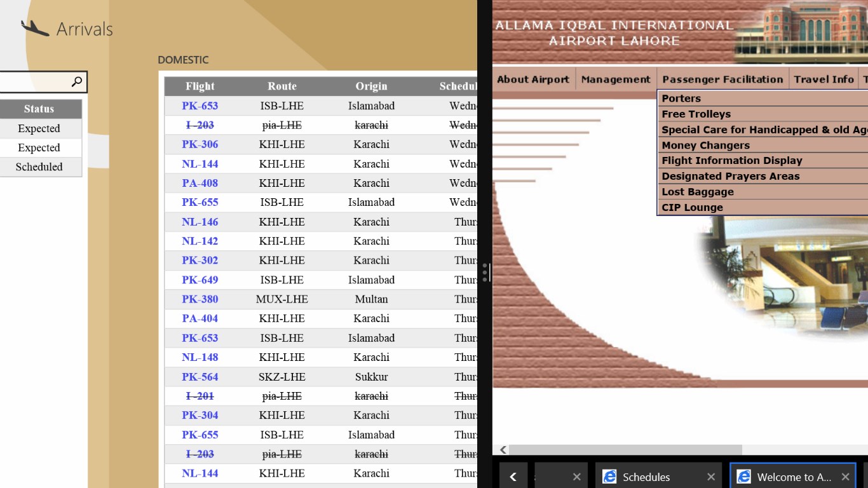Close the Schedules browser tab
This screenshot has width=868, height=488.
click(x=710, y=477)
